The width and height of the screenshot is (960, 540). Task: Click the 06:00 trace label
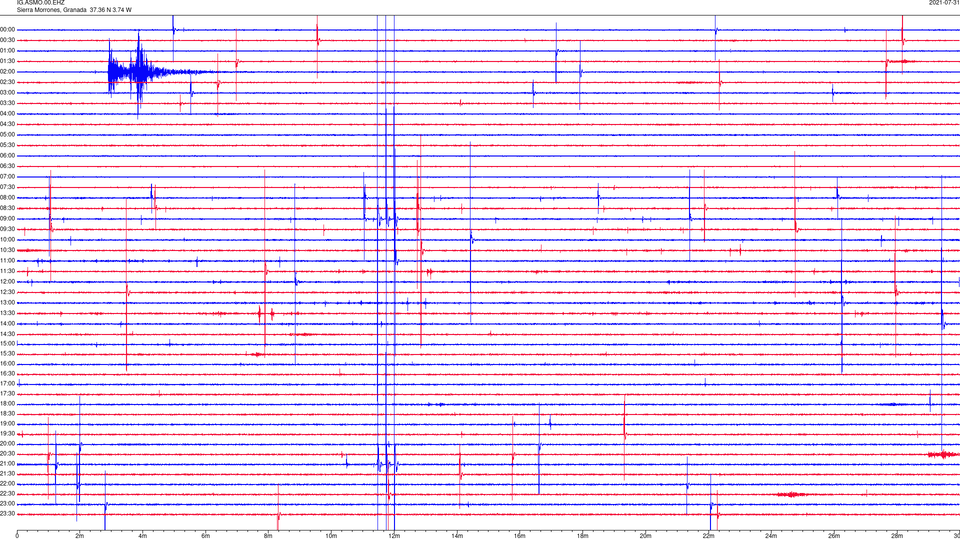pos(7,156)
